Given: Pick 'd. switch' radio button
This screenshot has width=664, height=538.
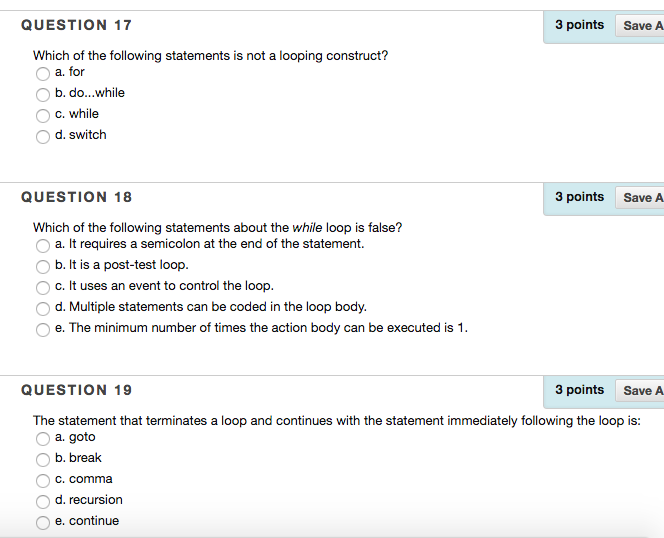Looking at the screenshot, I should [43, 136].
